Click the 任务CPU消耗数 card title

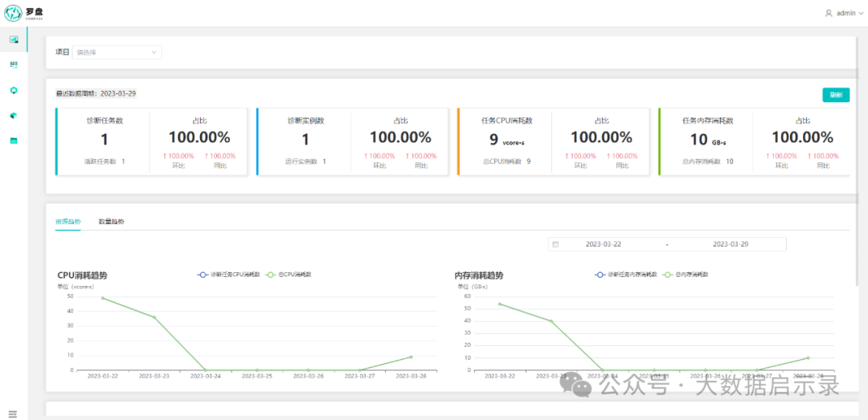pyautogui.click(x=506, y=120)
